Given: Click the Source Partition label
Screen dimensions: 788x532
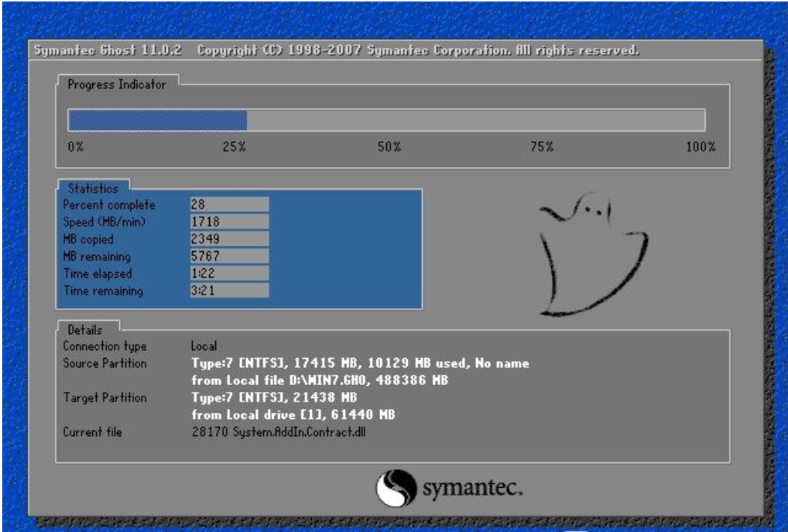Looking at the screenshot, I should 104,363.
